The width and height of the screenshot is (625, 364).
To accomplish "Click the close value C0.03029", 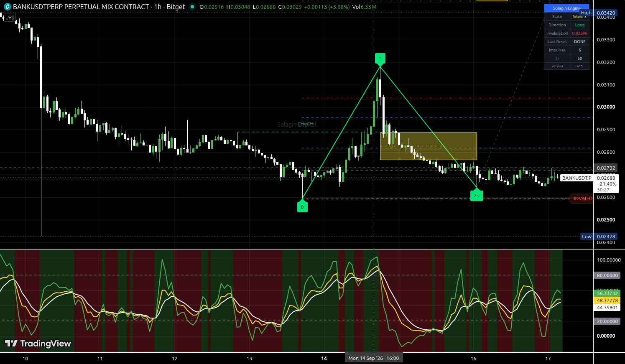I will tap(290, 7).
